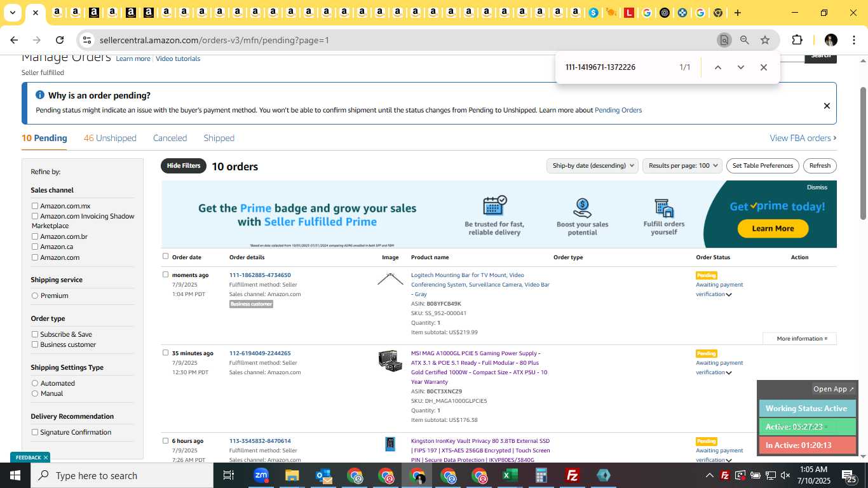This screenshot has height=488, width=868.
Task: Open Outlook from the taskbar
Action: click(x=323, y=475)
